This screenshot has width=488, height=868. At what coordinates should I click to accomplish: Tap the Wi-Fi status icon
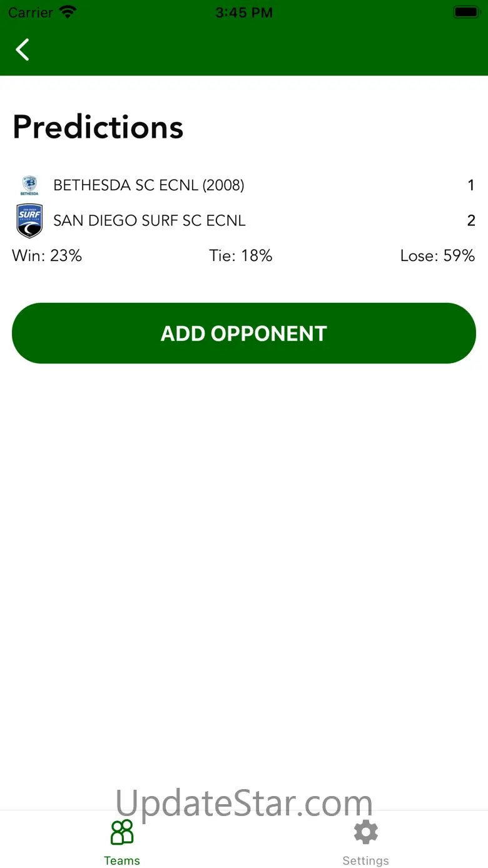tap(67, 12)
